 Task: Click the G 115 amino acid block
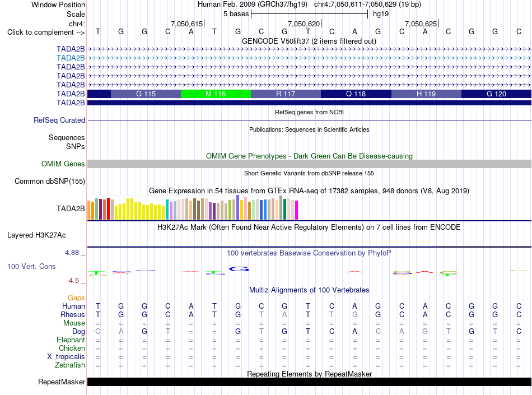[x=146, y=94]
